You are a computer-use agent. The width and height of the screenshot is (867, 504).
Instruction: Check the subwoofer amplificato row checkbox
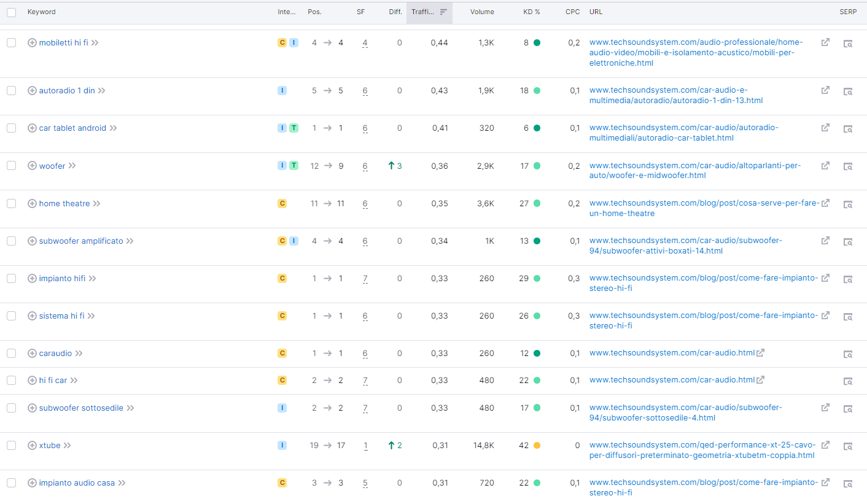click(x=11, y=241)
